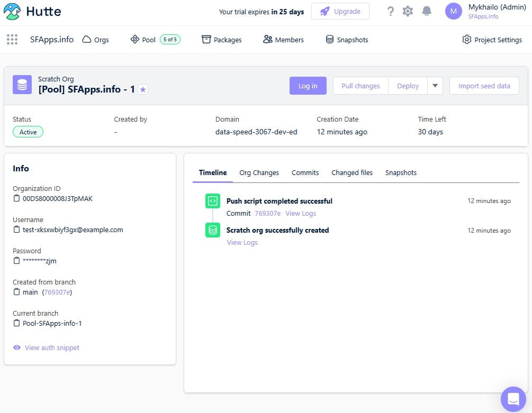The height and width of the screenshot is (413, 532).
Task: Click the 30 days time left value
Action: pos(430,132)
